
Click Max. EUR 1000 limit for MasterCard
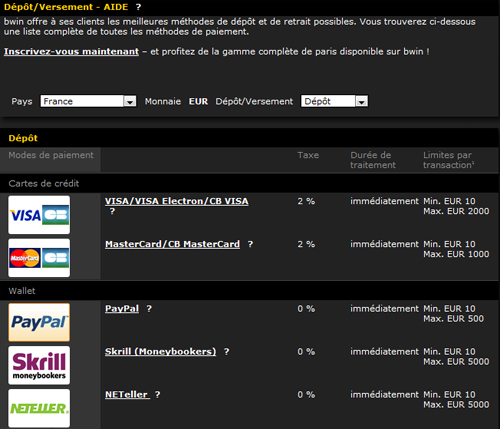tap(456, 254)
